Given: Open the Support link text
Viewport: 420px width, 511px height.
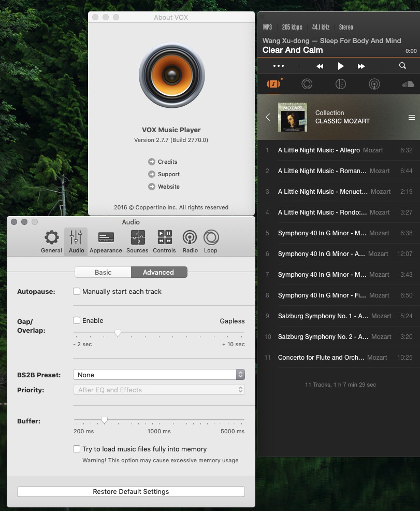Looking at the screenshot, I should click(169, 174).
